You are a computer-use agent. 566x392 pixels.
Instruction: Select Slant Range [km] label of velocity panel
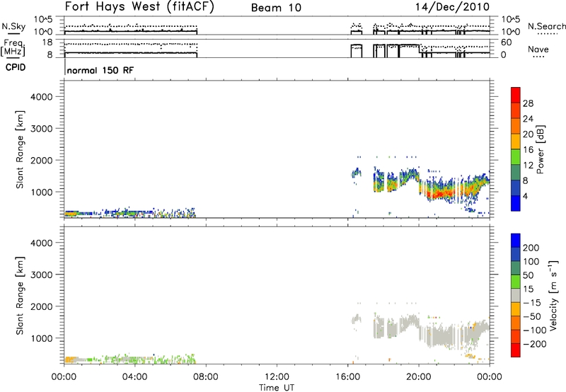click(x=20, y=296)
